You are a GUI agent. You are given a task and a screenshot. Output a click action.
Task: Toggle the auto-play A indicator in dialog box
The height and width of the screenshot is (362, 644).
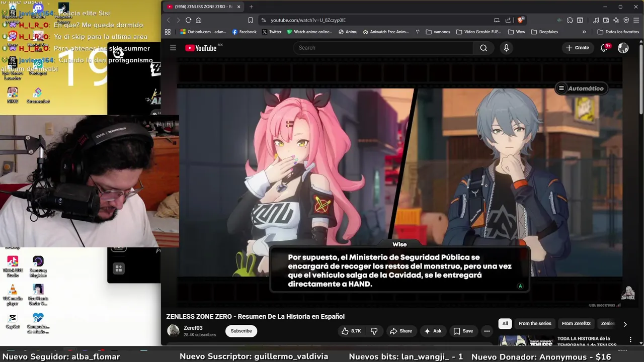(520, 286)
